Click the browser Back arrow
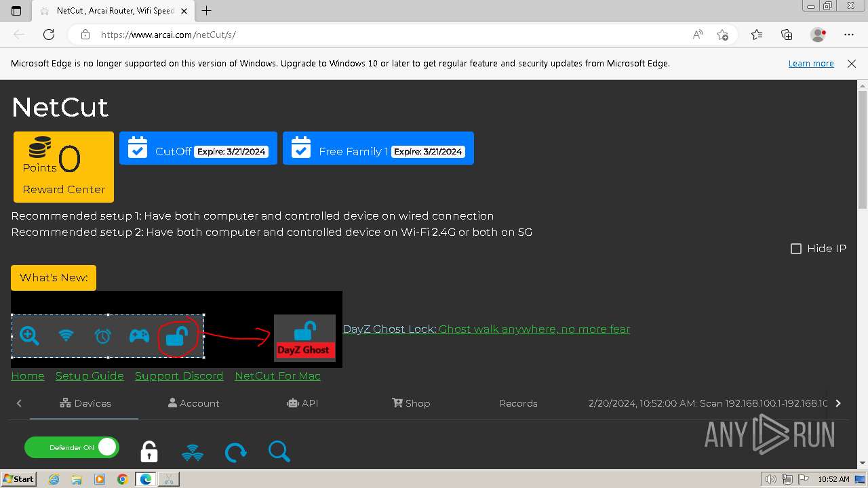 pyautogui.click(x=19, y=35)
